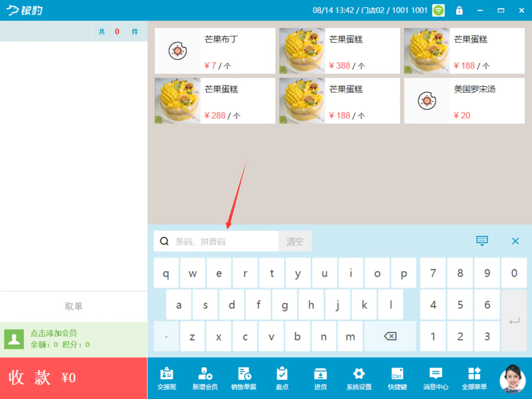Open the 交接班 shift handover icon
Image resolution: width=532 pixels, height=399 pixels.
coord(167,378)
